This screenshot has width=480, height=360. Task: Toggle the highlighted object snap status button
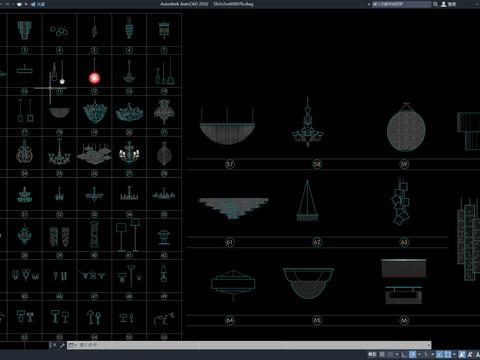coord(448,354)
